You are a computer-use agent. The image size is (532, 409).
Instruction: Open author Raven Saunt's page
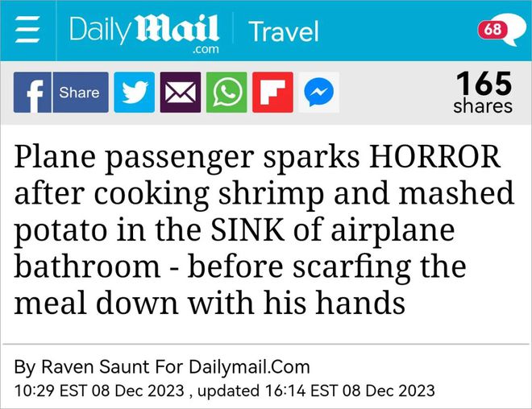[x=95, y=367]
